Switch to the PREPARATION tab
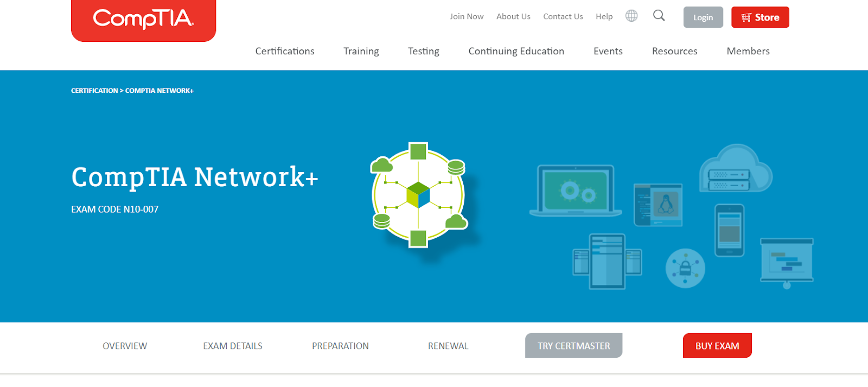This screenshot has height=387, width=868. (340, 346)
